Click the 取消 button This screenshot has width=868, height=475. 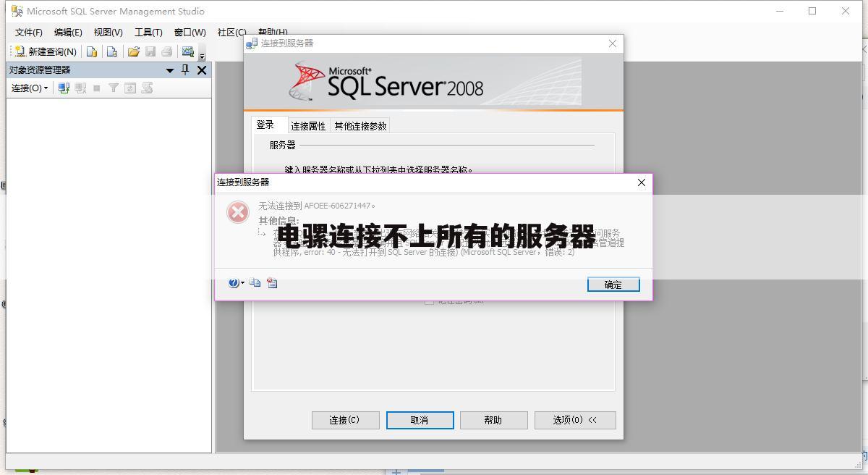click(x=420, y=420)
